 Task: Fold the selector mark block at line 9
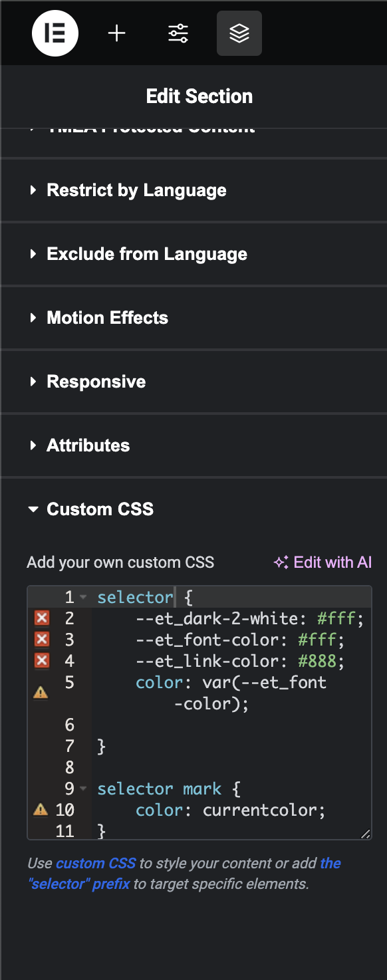coord(83,789)
